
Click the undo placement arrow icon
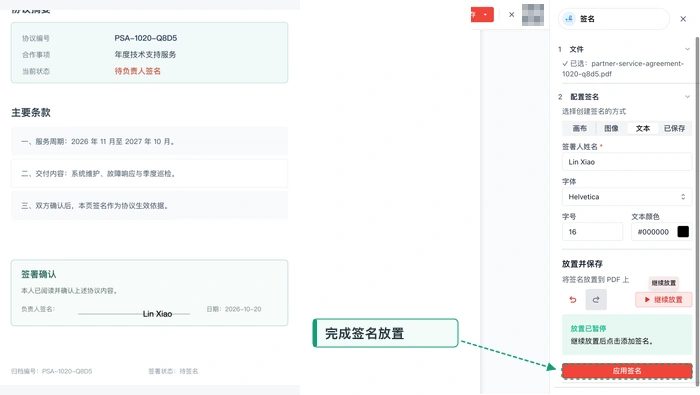pos(573,299)
